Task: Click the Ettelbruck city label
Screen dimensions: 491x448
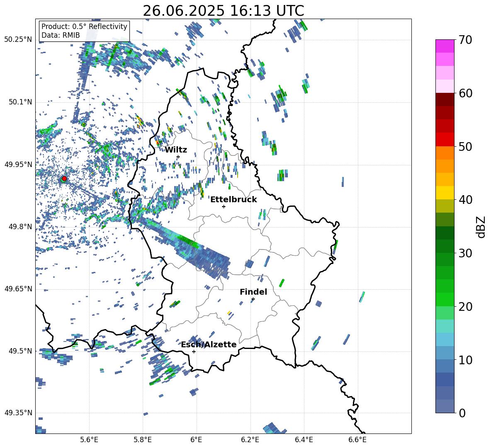Action: tap(233, 200)
